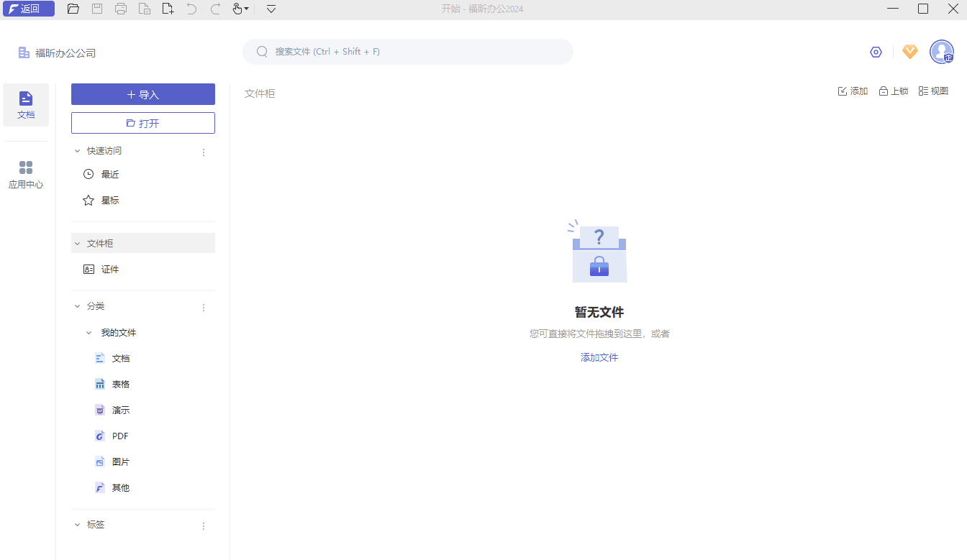Click the save icon in the top toolbar
Screen dimensions: 967x560
coord(98,9)
